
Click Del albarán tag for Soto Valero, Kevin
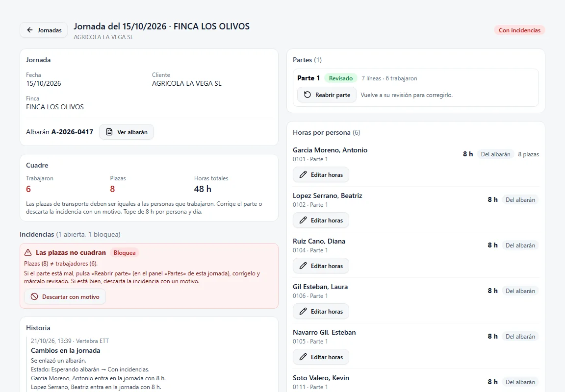pyautogui.click(x=520, y=382)
